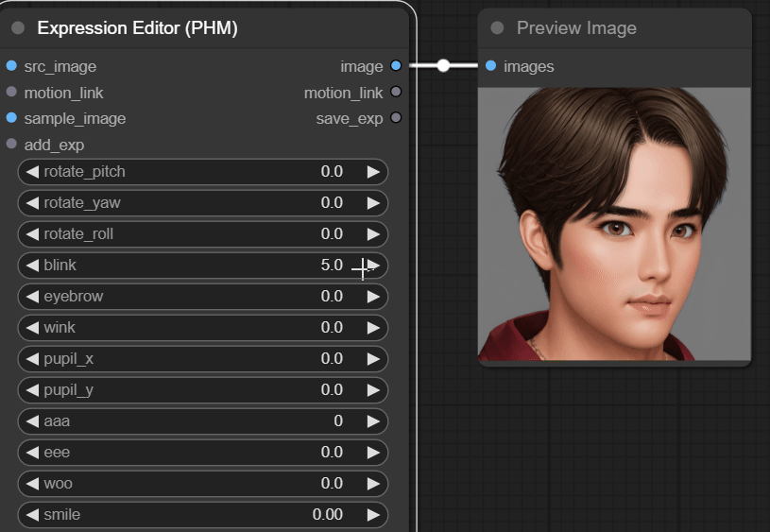
Task: Decrease rotate_roll with left arrow
Action: click(x=32, y=233)
